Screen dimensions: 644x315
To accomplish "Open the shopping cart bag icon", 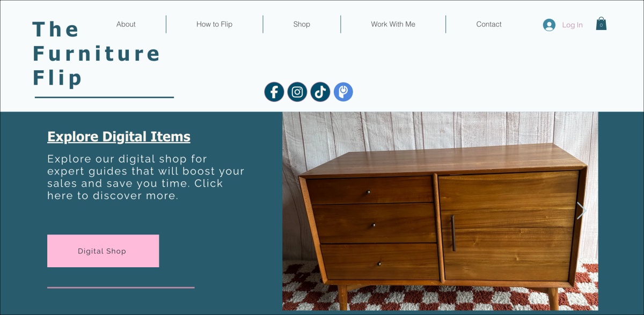I will tap(601, 24).
